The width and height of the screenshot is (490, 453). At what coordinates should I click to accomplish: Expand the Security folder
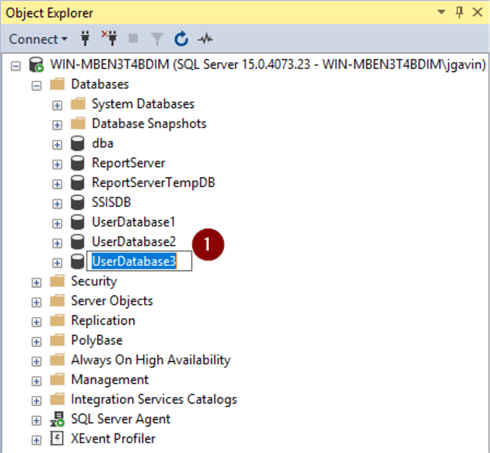36,283
